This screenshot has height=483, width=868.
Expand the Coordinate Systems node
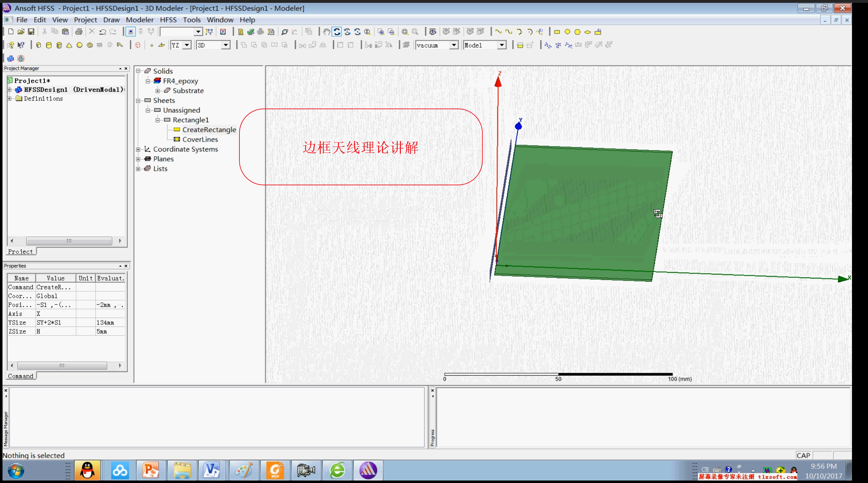tap(138, 149)
